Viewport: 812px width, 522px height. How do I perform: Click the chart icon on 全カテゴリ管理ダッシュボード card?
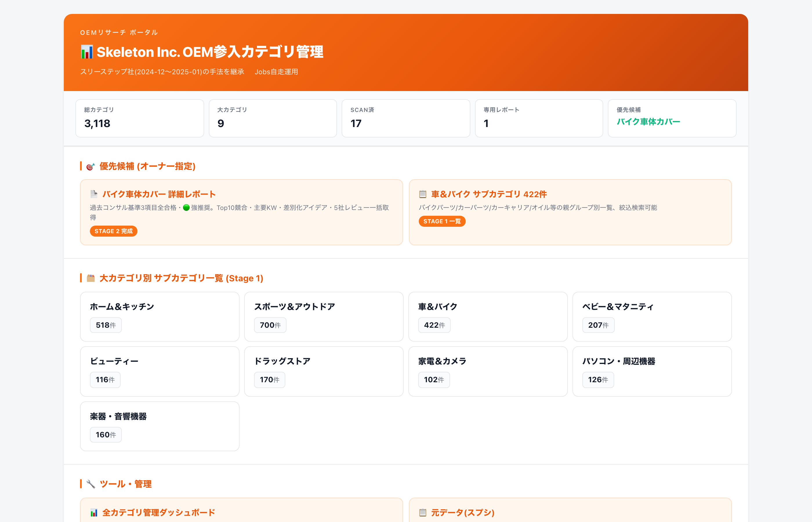94,512
